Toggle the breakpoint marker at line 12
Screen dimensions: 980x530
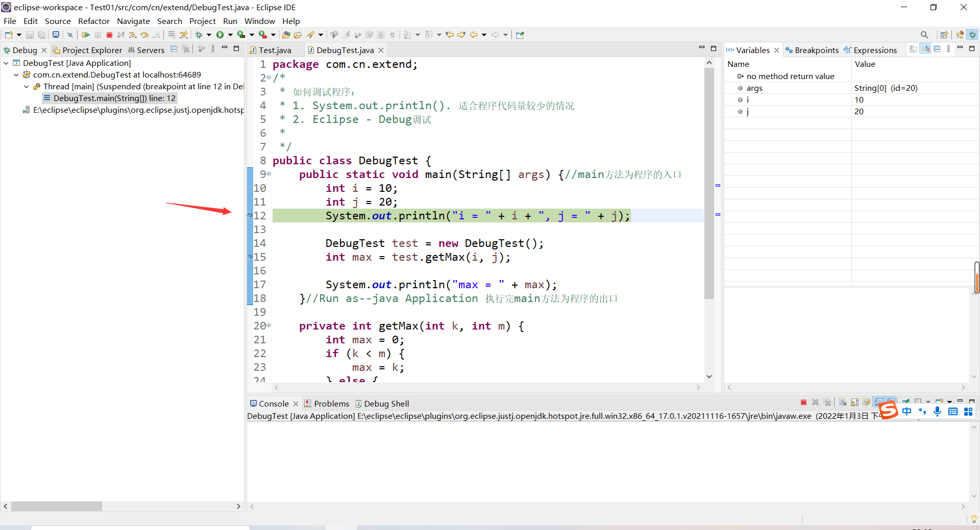(x=250, y=216)
